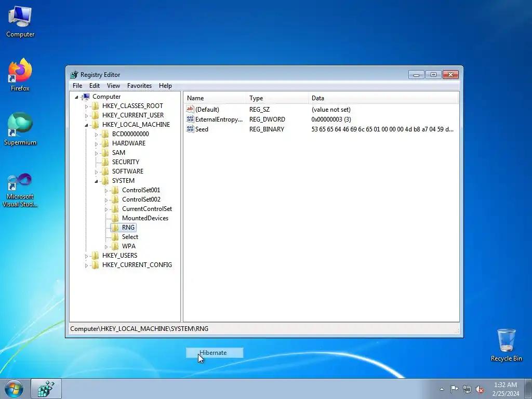Open Firefox desktop shortcut
Screen dimensions: 532x399
pyautogui.click(x=20, y=75)
